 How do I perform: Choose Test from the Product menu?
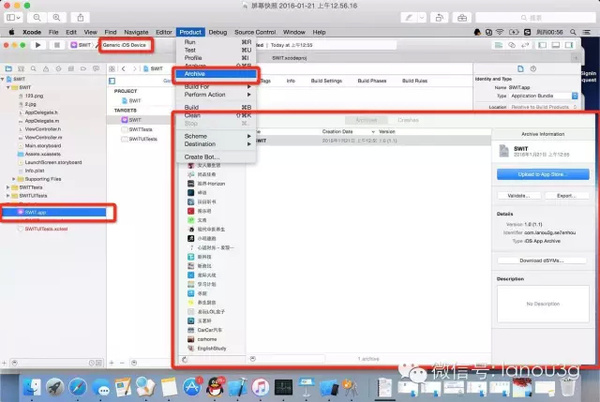pyautogui.click(x=216, y=50)
